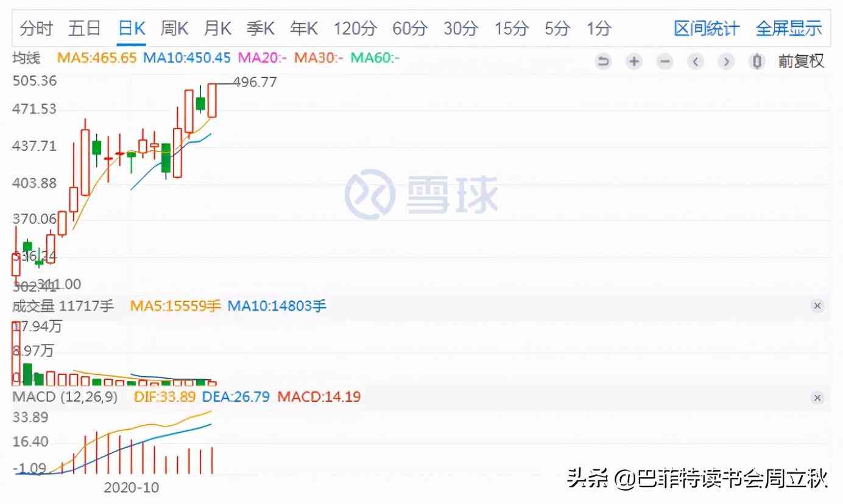The image size is (843, 504).
Task: Switch to the 五日 tab
Action: (x=84, y=28)
